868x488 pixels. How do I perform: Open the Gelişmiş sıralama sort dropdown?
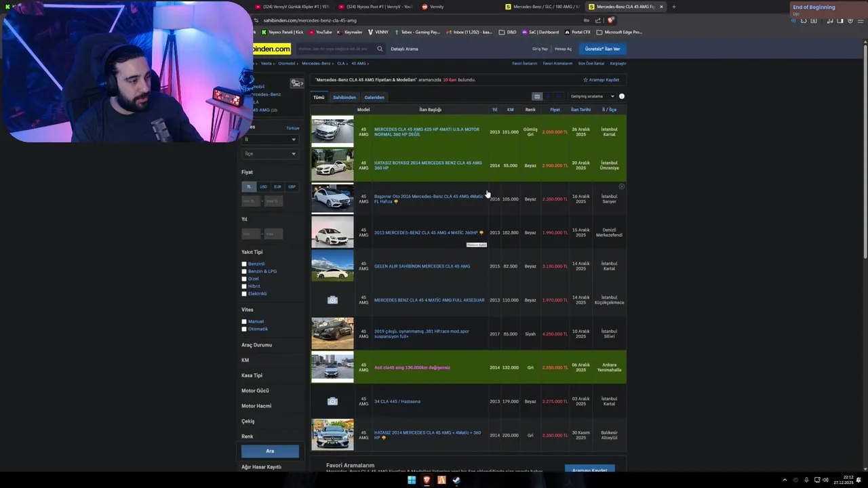592,96
